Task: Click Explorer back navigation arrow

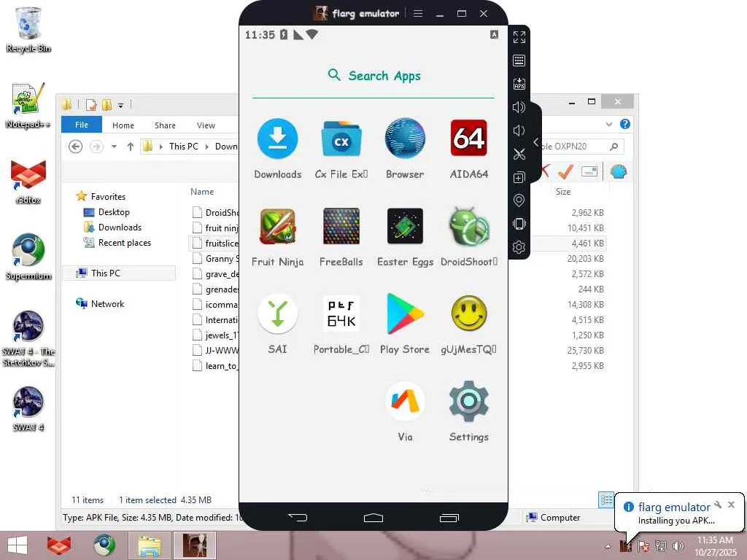Action: pos(75,146)
